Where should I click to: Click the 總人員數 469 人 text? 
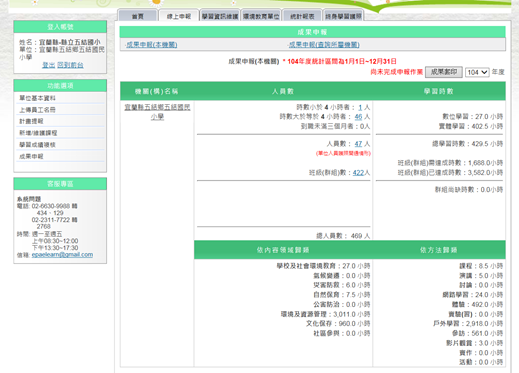[343, 236]
